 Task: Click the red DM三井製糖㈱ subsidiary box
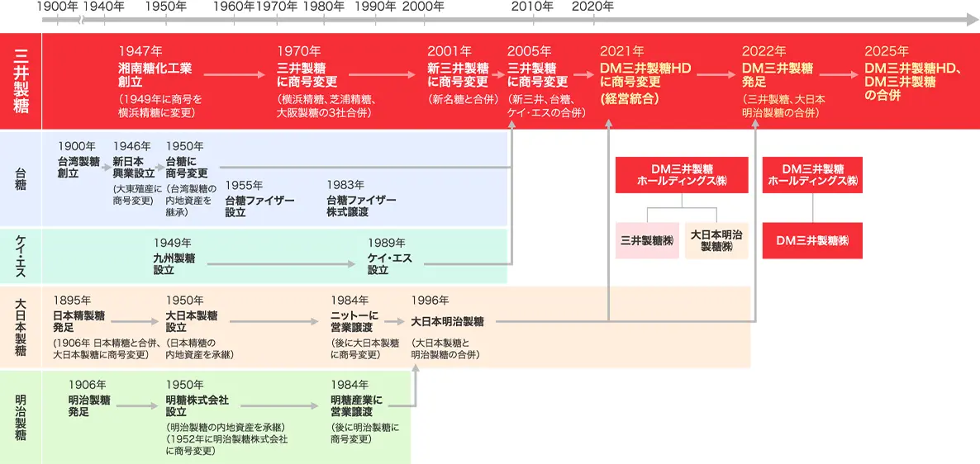tap(812, 240)
